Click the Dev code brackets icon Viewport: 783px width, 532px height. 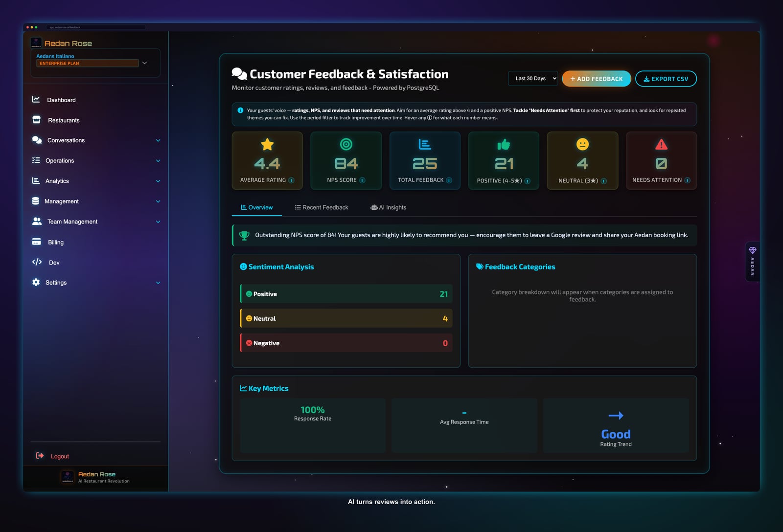pos(37,262)
